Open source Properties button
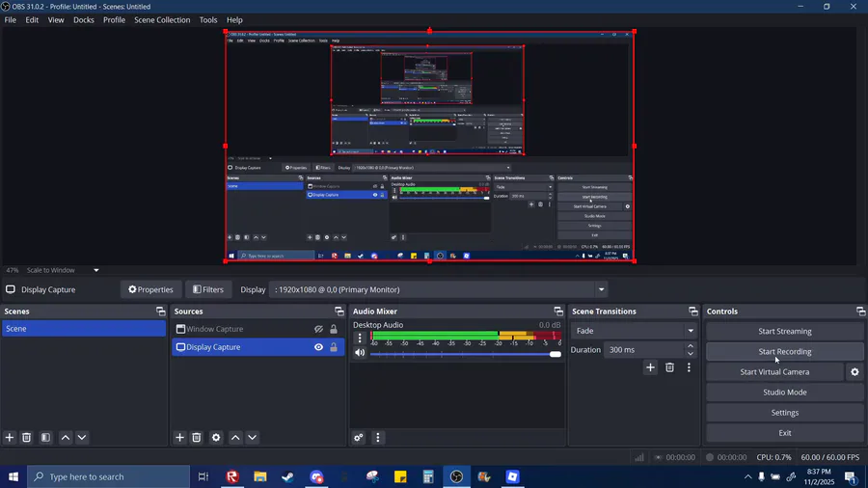Image resolution: width=868 pixels, height=488 pixels. pos(150,289)
